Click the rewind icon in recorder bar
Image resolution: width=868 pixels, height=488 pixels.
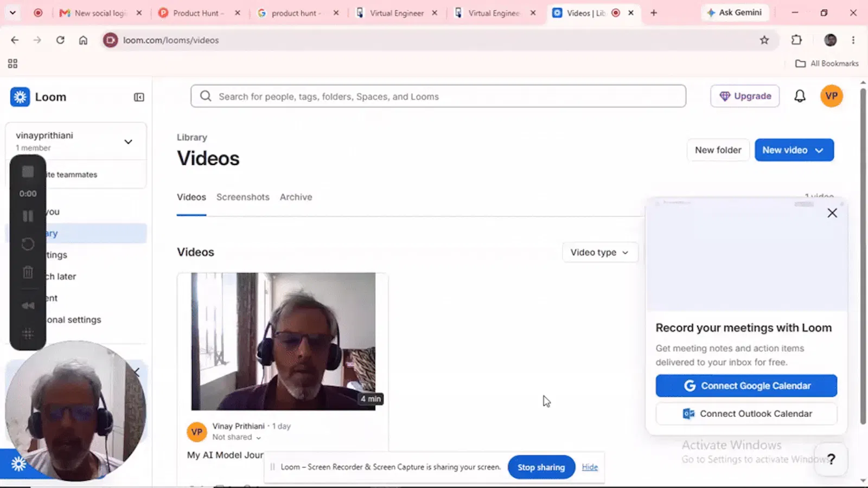click(x=28, y=306)
